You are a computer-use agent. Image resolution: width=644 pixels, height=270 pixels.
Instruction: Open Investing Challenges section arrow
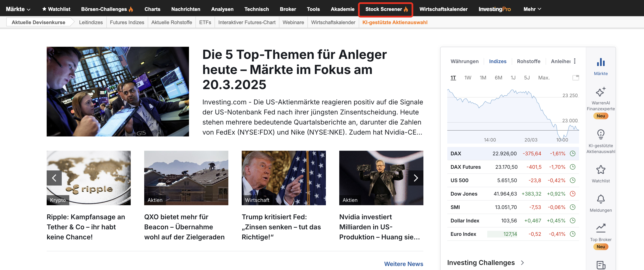tap(522, 263)
